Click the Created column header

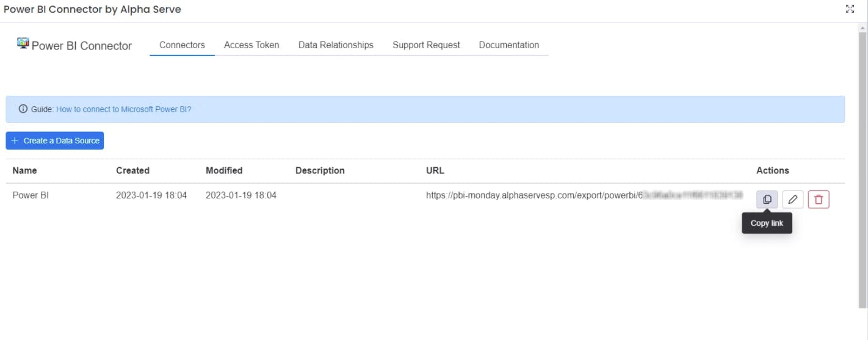pos(132,171)
